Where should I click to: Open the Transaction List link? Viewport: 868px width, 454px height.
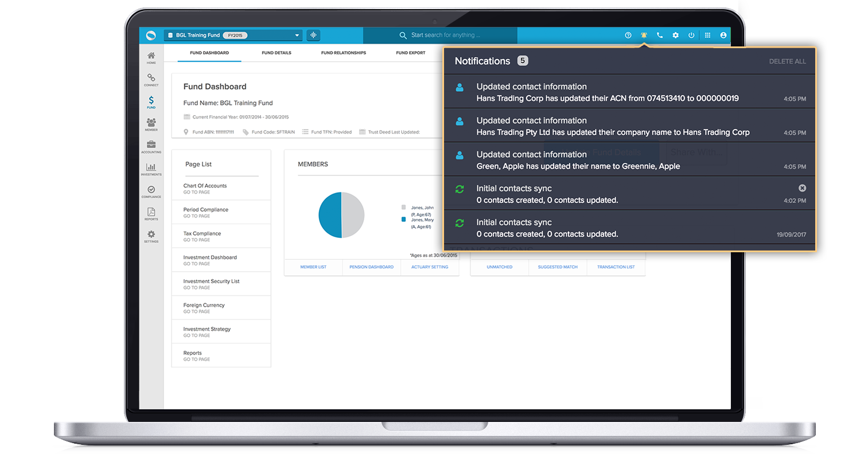616,267
